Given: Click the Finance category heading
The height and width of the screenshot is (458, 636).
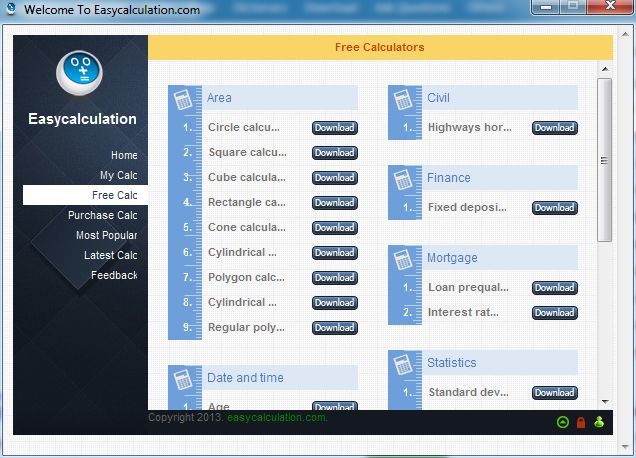Looking at the screenshot, I should click(449, 178).
